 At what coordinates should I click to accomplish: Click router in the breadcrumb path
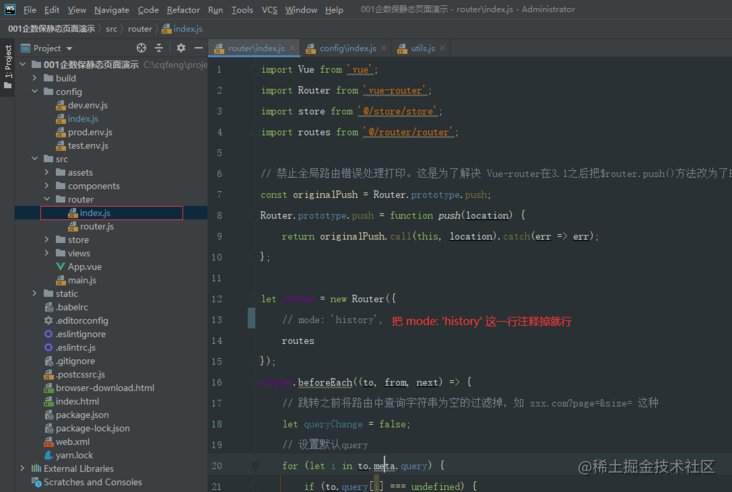tap(140, 29)
